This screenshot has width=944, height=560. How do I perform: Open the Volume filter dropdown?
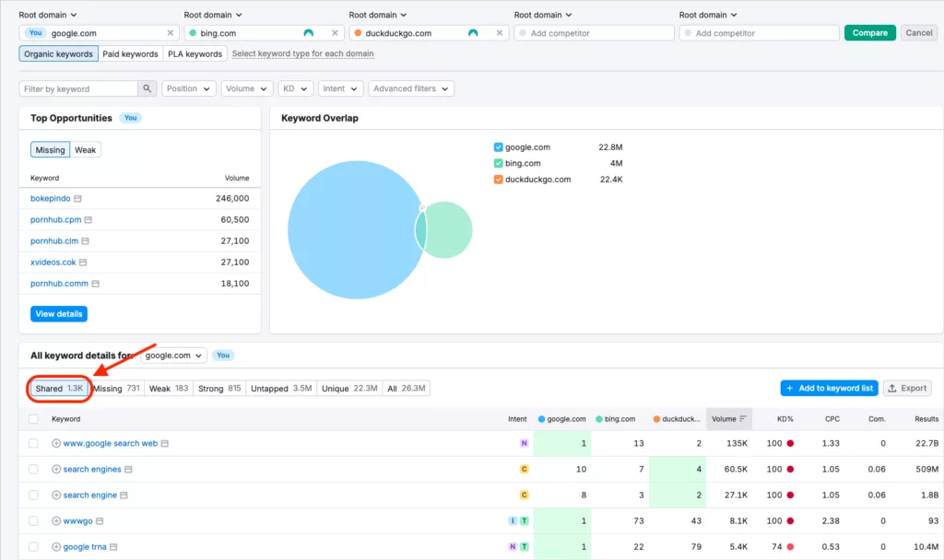tap(247, 88)
